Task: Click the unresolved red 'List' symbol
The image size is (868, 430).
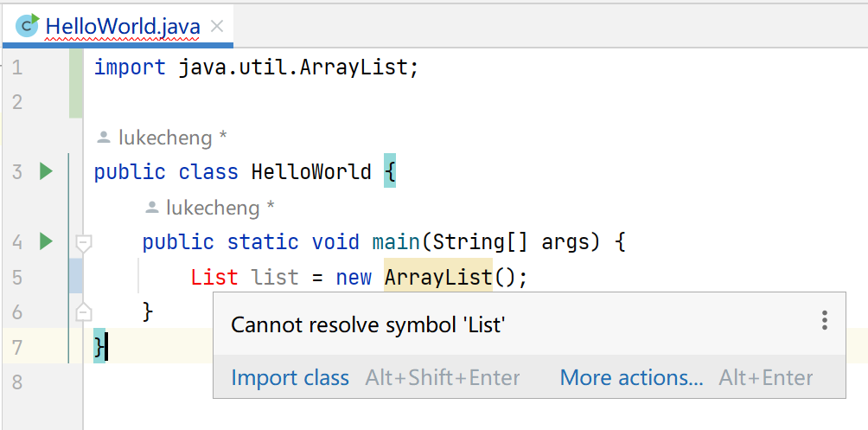Action: (214, 277)
